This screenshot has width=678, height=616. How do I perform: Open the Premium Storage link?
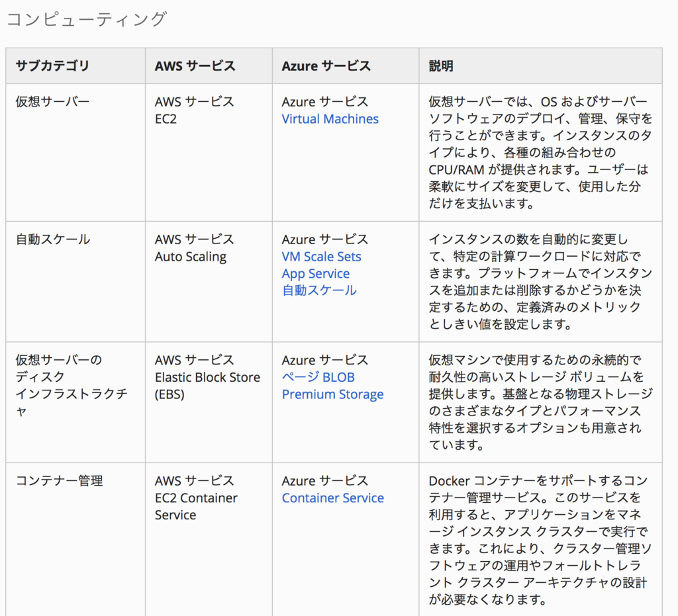click(x=332, y=394)
